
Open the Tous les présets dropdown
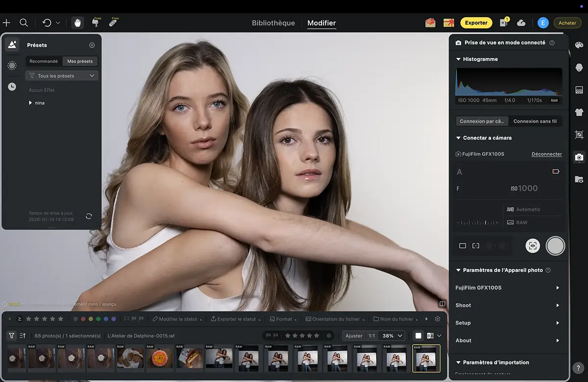click(x=62, y=76)
